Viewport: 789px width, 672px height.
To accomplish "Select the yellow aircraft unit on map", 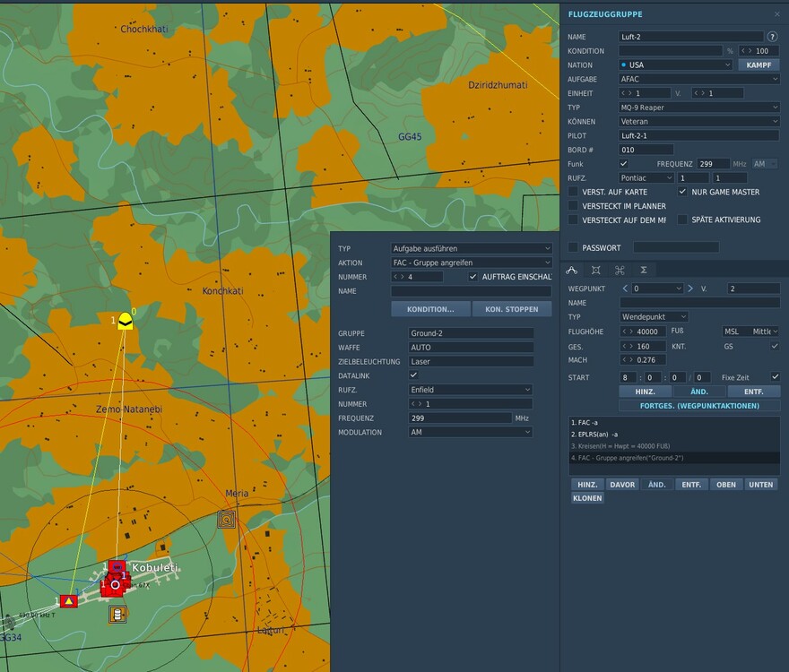I will [126, 321].
